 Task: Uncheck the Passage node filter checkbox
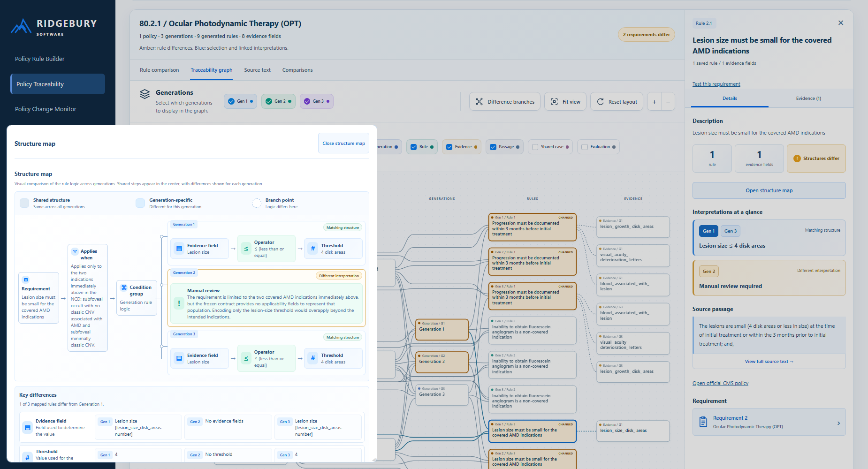493,147
